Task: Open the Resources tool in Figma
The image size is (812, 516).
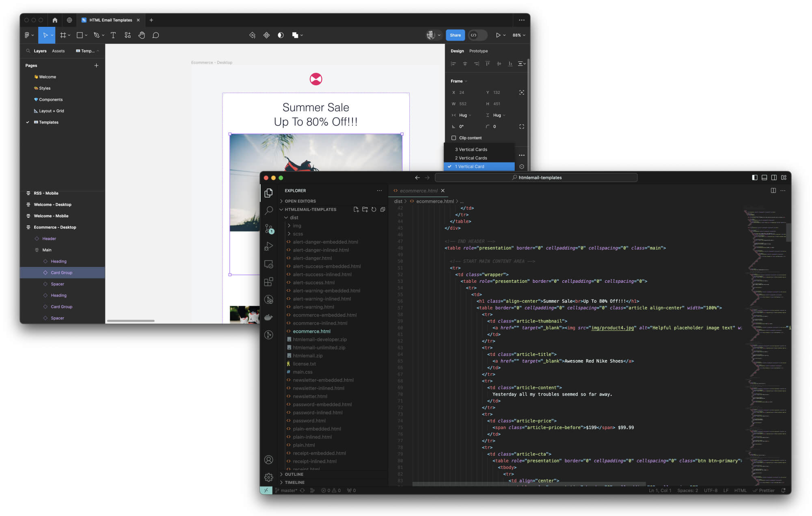Action: [127, 35]
